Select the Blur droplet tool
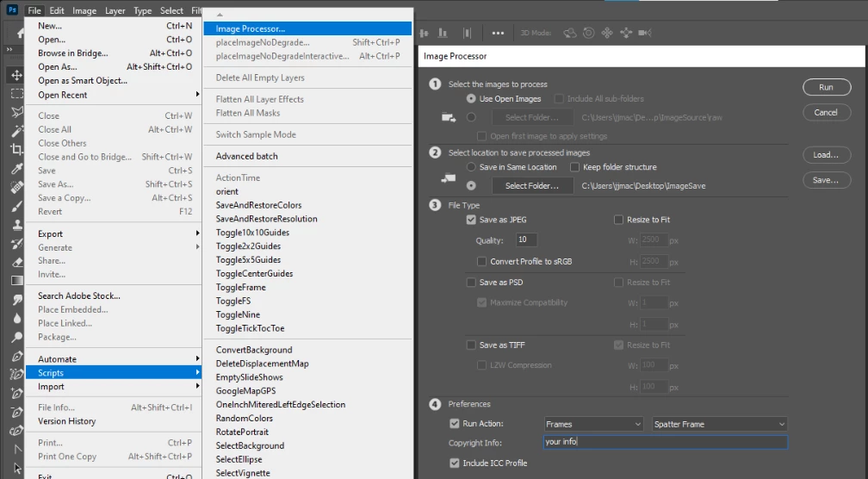Screen dimensions: 868x479 coord(16,319)
